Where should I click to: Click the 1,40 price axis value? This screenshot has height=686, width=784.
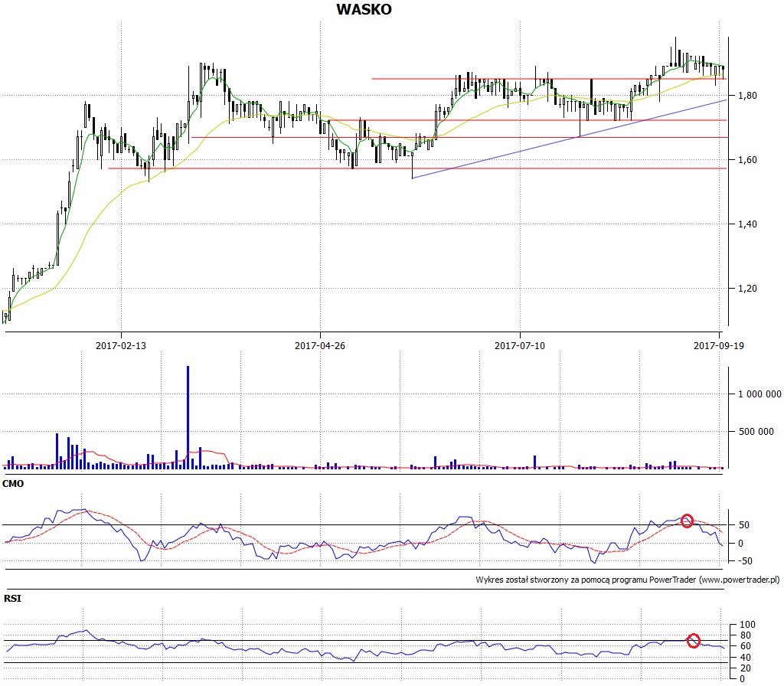coord(747,224)
